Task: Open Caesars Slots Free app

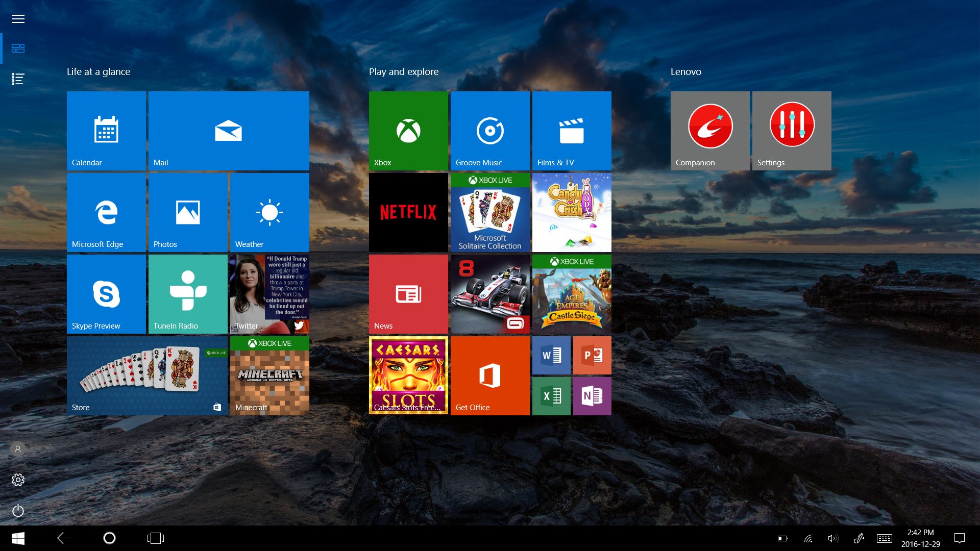Action: pyautogui.click(x=408, y=376)
